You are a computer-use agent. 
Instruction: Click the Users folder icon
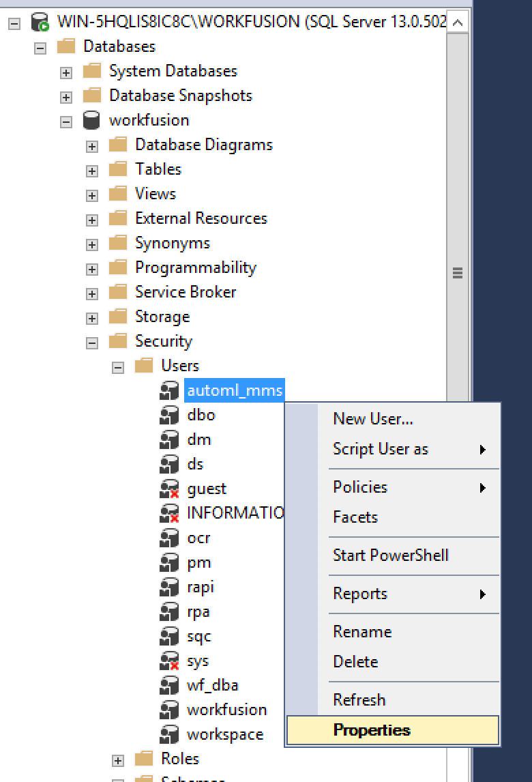pos(144,366)
